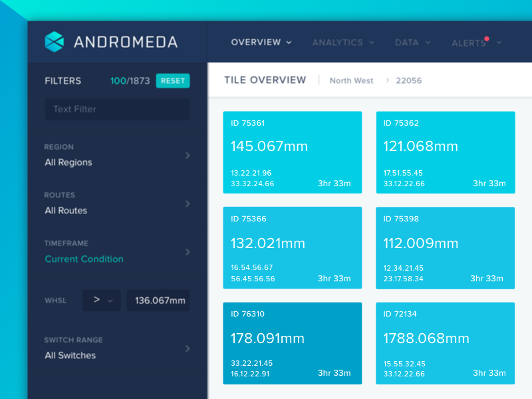The height and width of the screenshot is (399, 532).
Task: Click the North West breadcrumb link
Action: [351, 80]
